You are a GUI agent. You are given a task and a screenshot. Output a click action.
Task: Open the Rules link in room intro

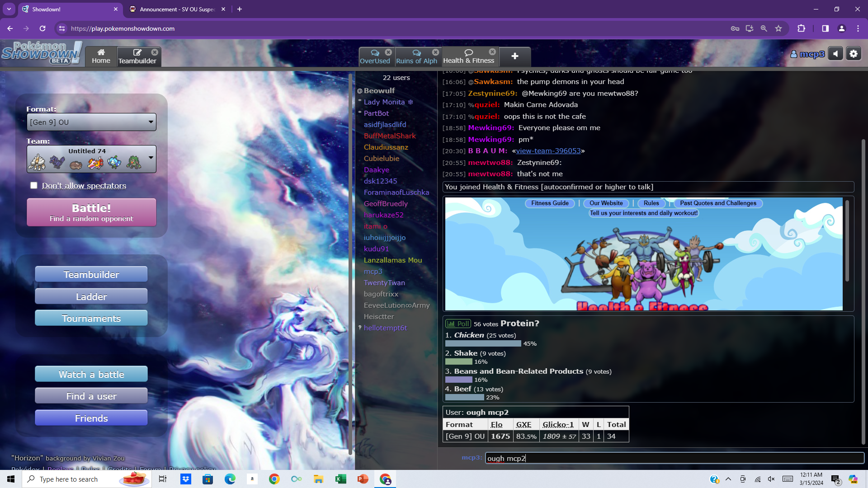pos(651,203)
